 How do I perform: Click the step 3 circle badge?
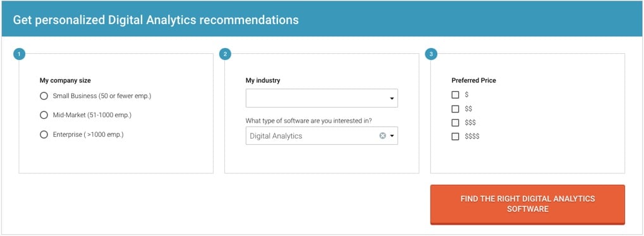(x=431, y=54)
